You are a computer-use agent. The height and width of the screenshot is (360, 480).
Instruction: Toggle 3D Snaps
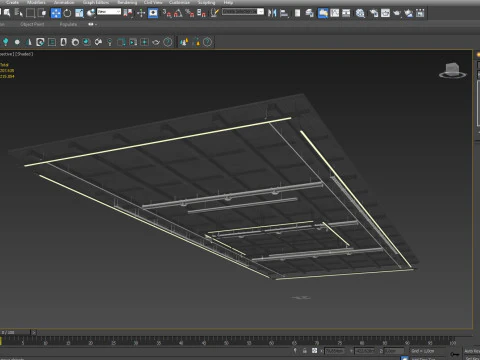click(x=166, y=13)
